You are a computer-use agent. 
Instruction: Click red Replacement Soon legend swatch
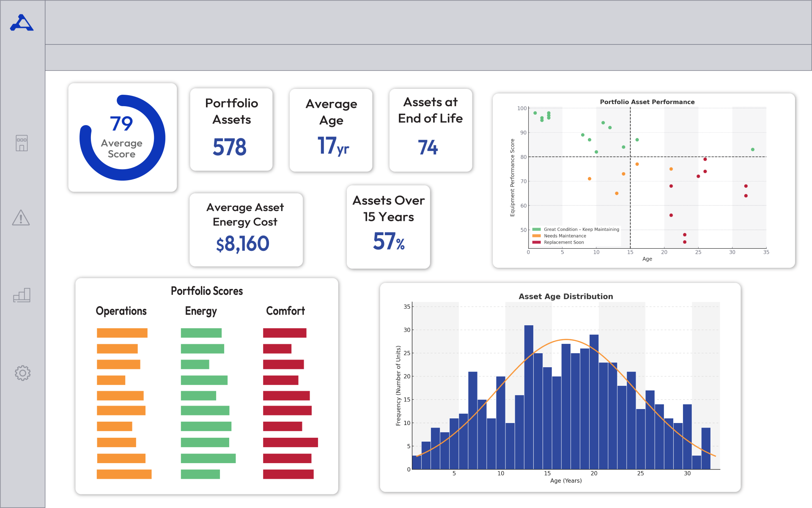(x=536, y=242)
